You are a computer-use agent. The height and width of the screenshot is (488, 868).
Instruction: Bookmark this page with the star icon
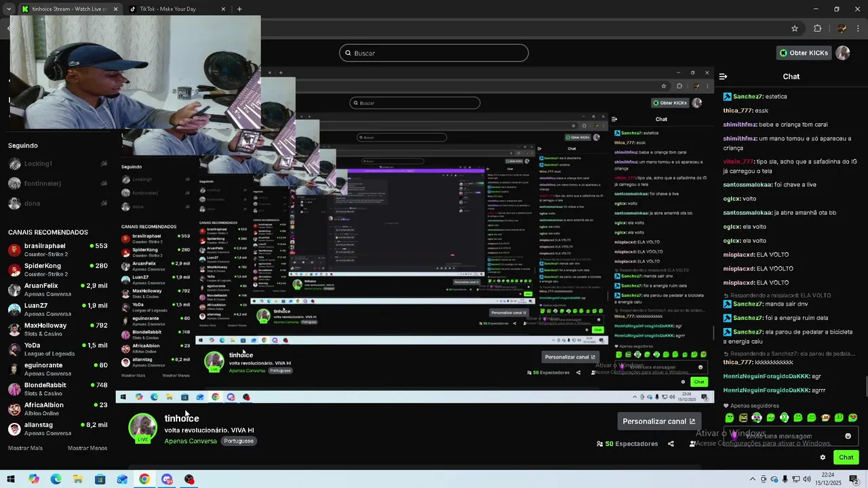click(x=795, y=28)
